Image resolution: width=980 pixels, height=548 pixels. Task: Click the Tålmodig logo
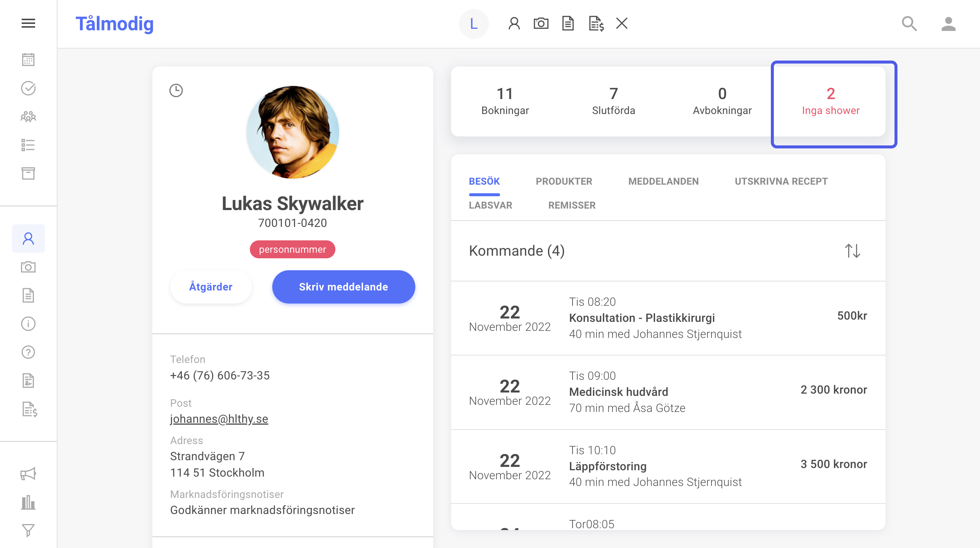pos(115,24)
